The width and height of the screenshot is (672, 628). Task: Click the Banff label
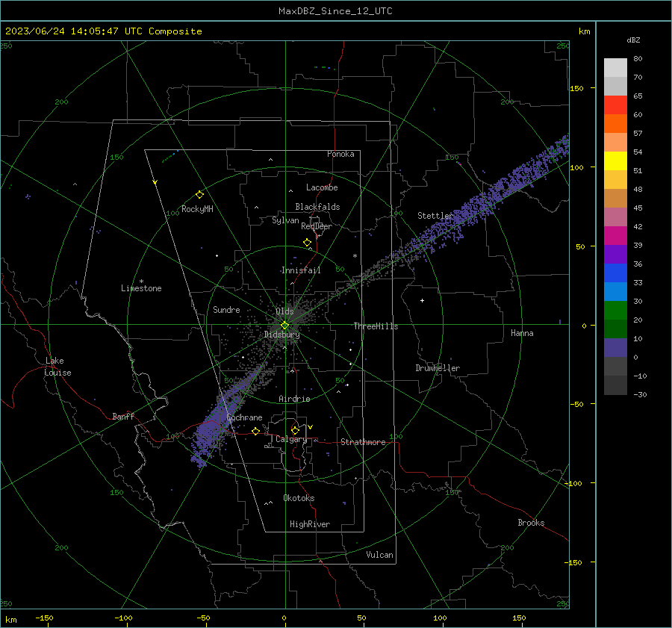pyautogui.click(x=123, y=416)
